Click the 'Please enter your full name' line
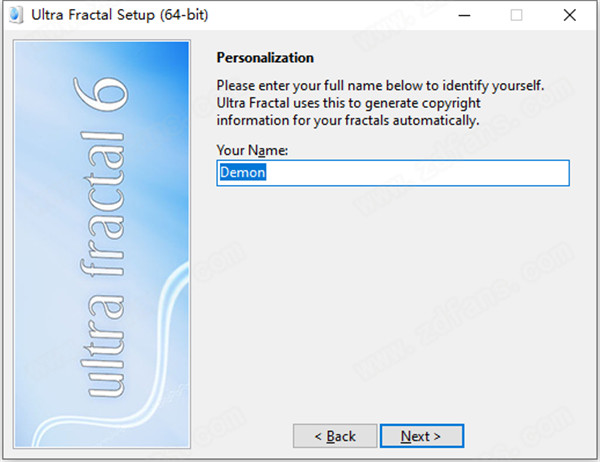 pyautogui.click(x=380, y=85)
